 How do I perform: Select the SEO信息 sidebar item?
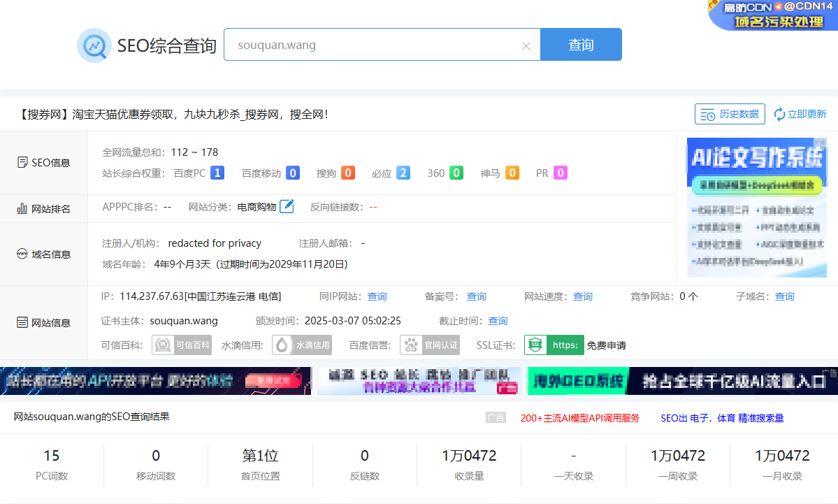coord(43,162)
